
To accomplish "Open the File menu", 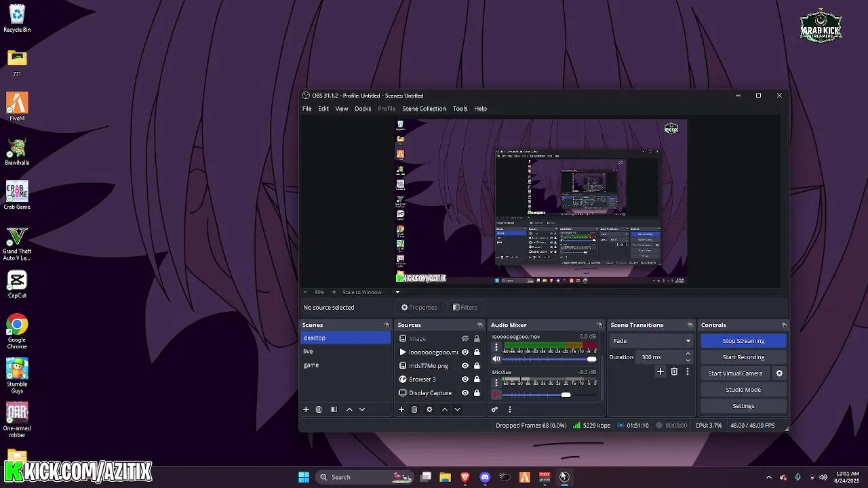I will pos(307,108).
